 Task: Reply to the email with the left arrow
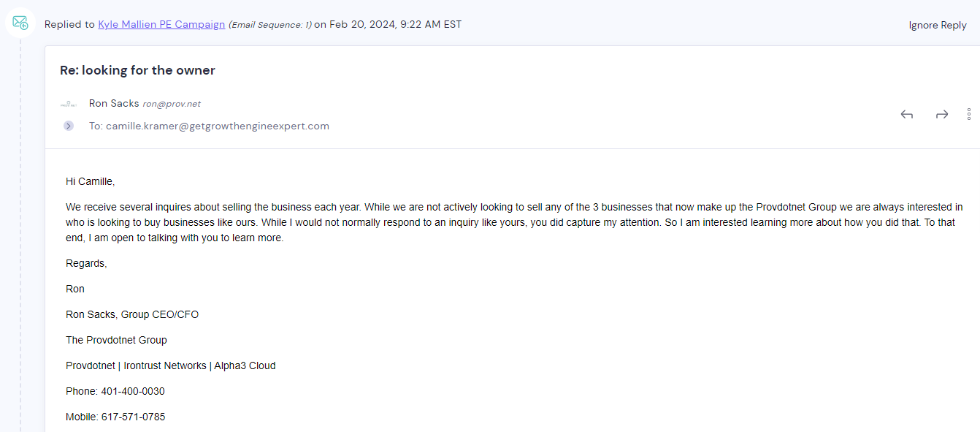(x=907, y=115)
